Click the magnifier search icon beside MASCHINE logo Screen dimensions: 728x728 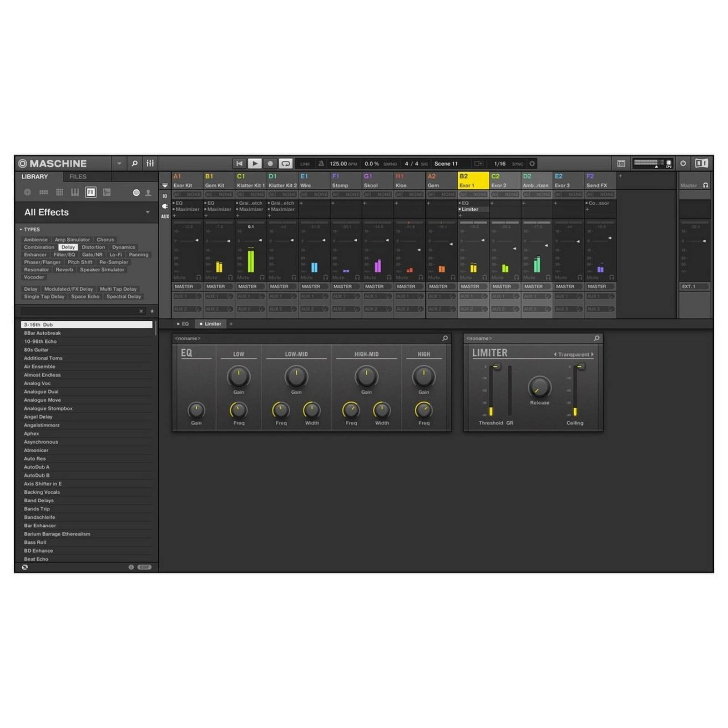tap(135, 163)
